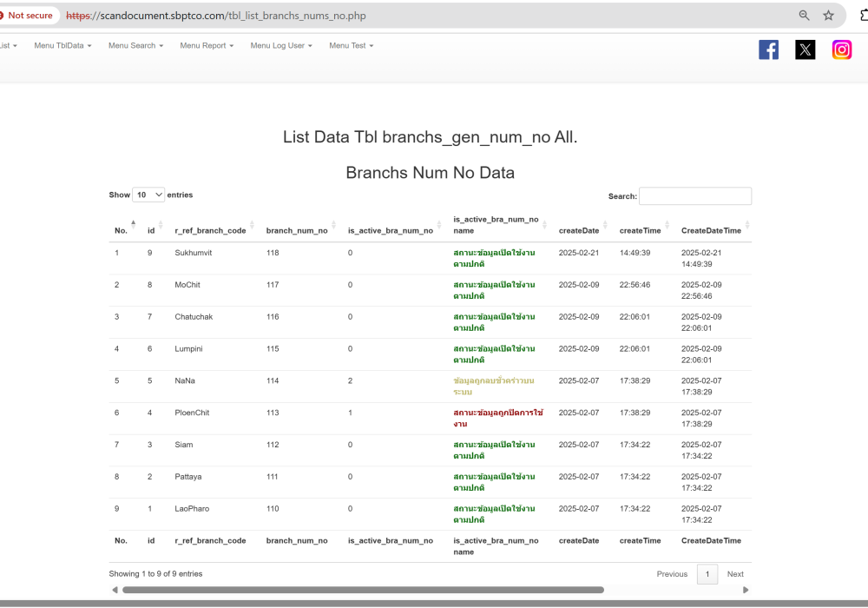868x608 pixels.
Task: Open the Menu Report dropdown
Action: 207,46
